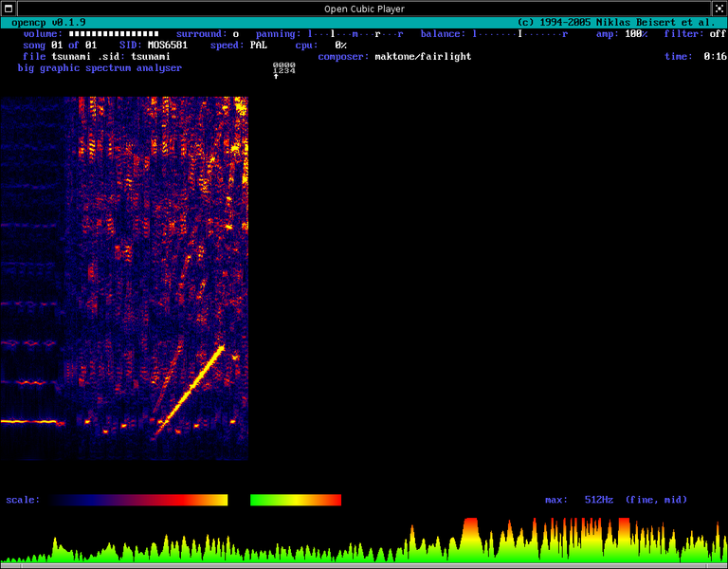Click the channel selector arrow under 1234
Screen dimensions: 728x569
tap(276, 76)
